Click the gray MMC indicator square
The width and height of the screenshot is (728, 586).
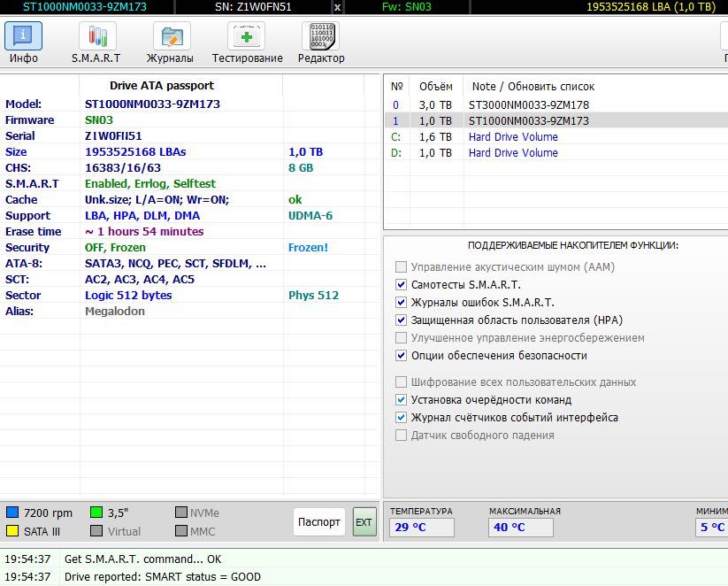tap(181, 531)
